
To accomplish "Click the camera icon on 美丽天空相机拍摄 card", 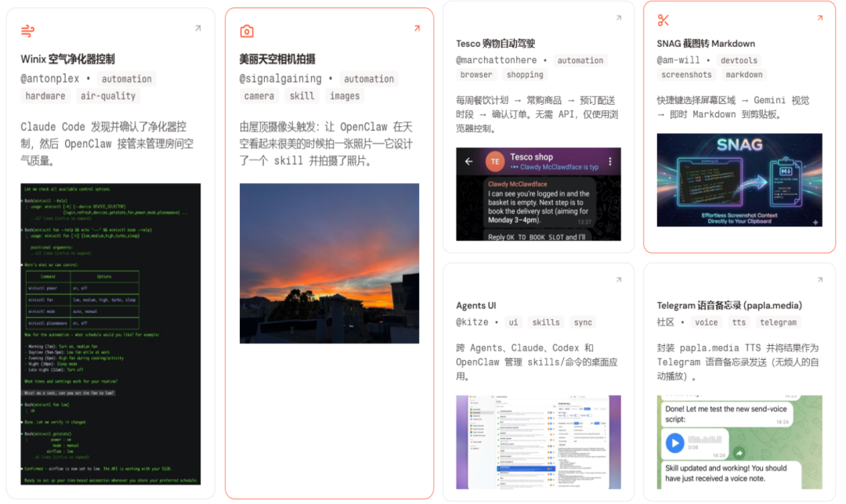I will tap(247, 31).
